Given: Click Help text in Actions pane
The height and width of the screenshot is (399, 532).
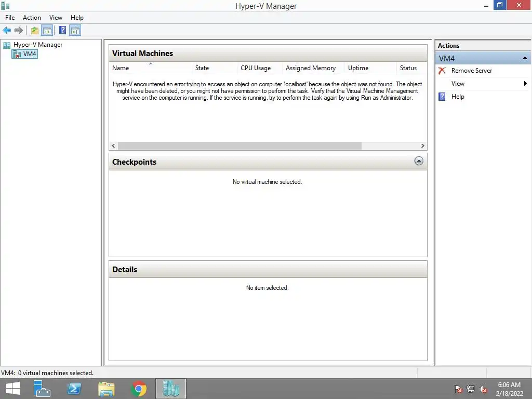Looking at the screenshot, I should pos(458,97).
